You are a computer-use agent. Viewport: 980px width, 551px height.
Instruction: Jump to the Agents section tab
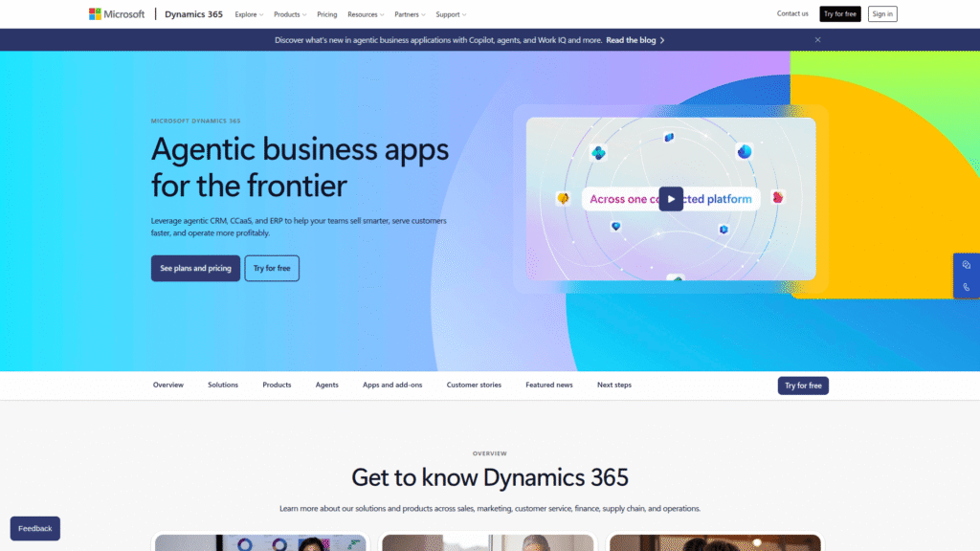point(327,385)
